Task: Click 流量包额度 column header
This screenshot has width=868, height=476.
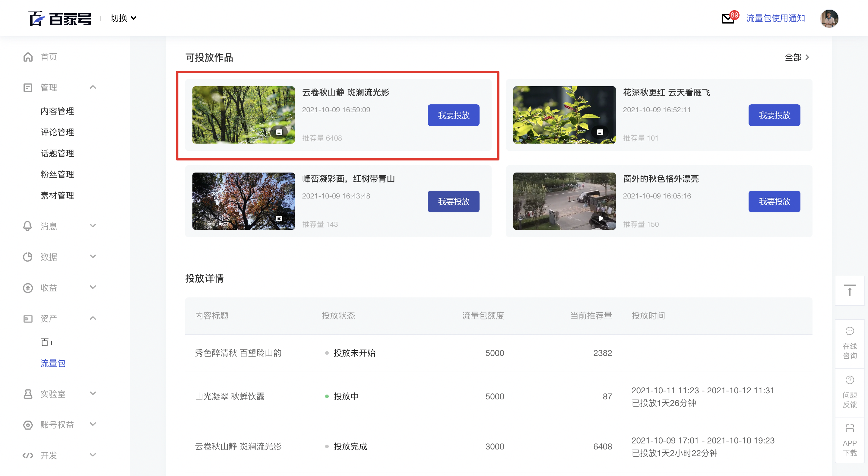Action: point(483,316)
